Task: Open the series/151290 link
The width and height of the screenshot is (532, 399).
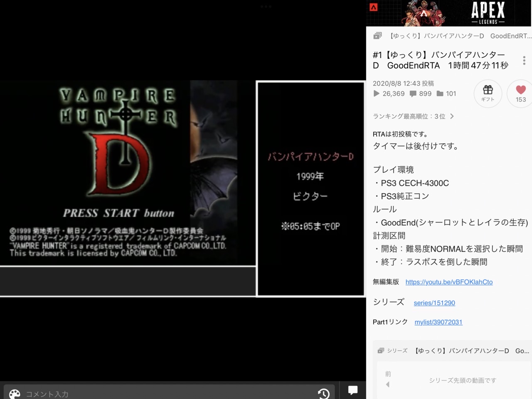Action: pos(434,303)
